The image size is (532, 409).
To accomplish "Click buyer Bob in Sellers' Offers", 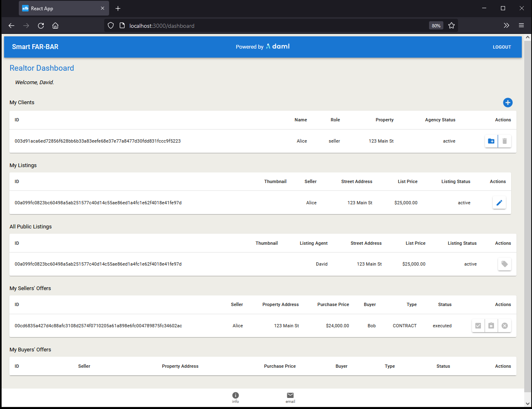I will 371,326.
